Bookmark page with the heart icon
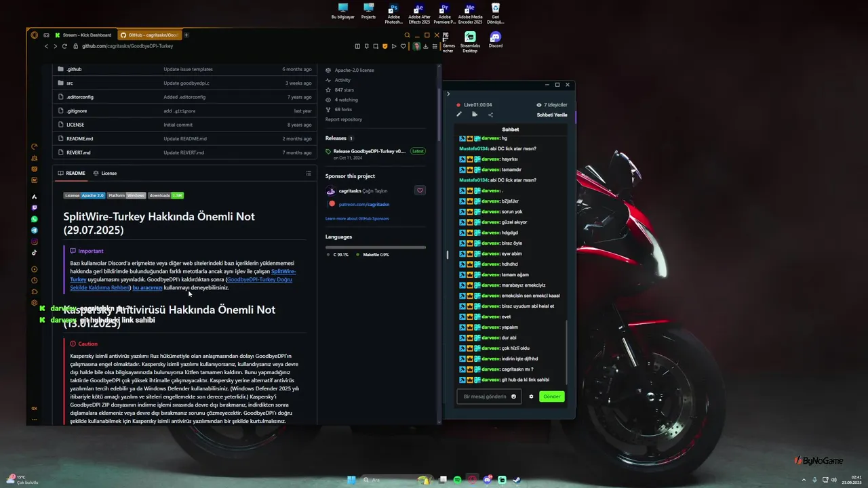 click(403, 46)
